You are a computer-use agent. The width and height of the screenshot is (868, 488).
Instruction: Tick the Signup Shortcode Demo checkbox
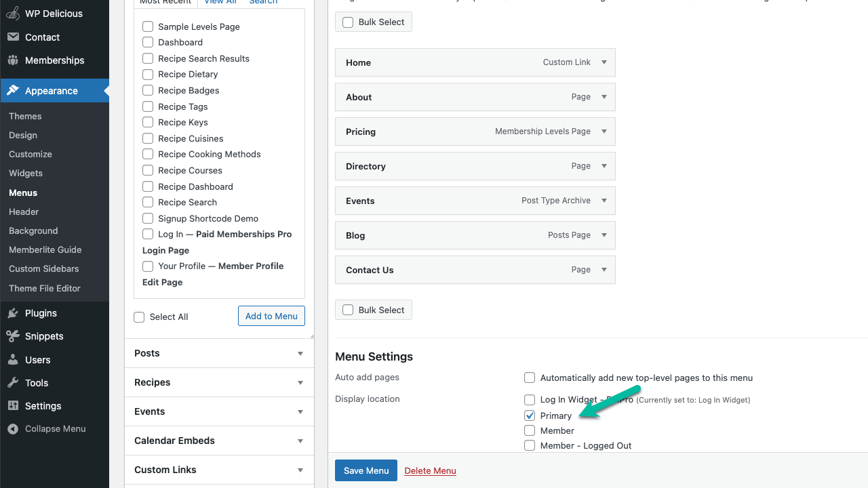(148, 218)
